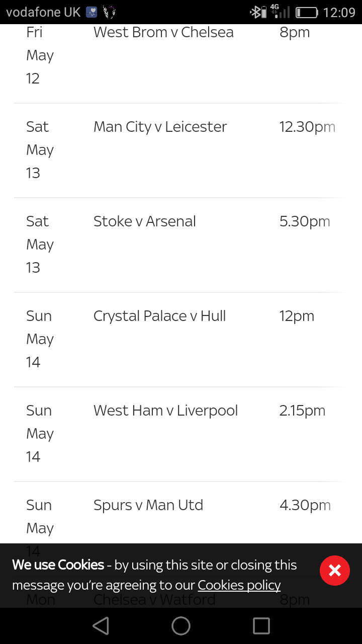
Task: Tap the 4G signal strength icon
Action: (280, 11)
